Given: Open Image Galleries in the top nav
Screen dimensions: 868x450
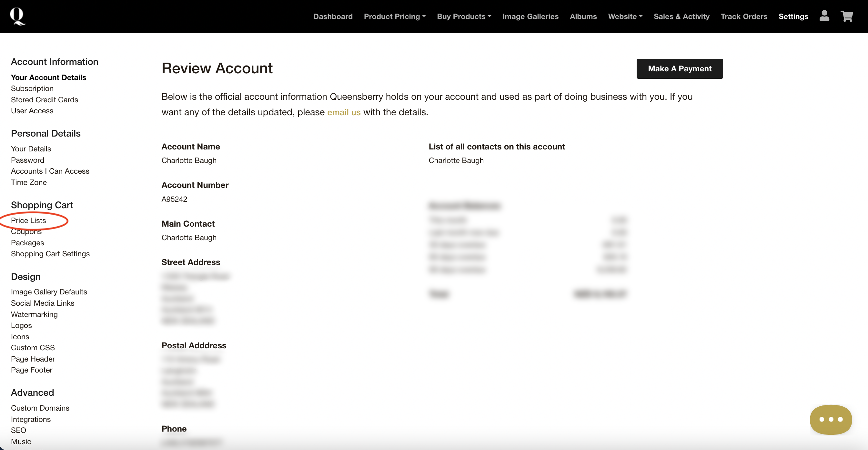Looking at the screenshot, I should tap(530, 16).
